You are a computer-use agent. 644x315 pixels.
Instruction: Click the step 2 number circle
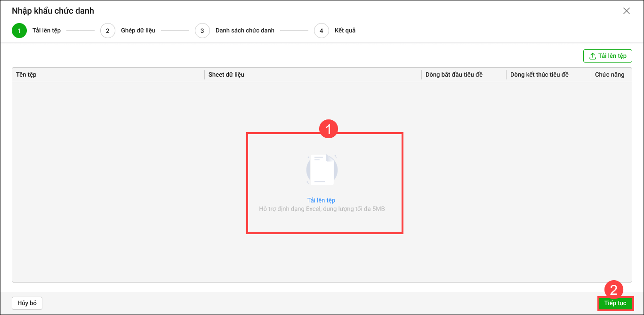(108, 31)
